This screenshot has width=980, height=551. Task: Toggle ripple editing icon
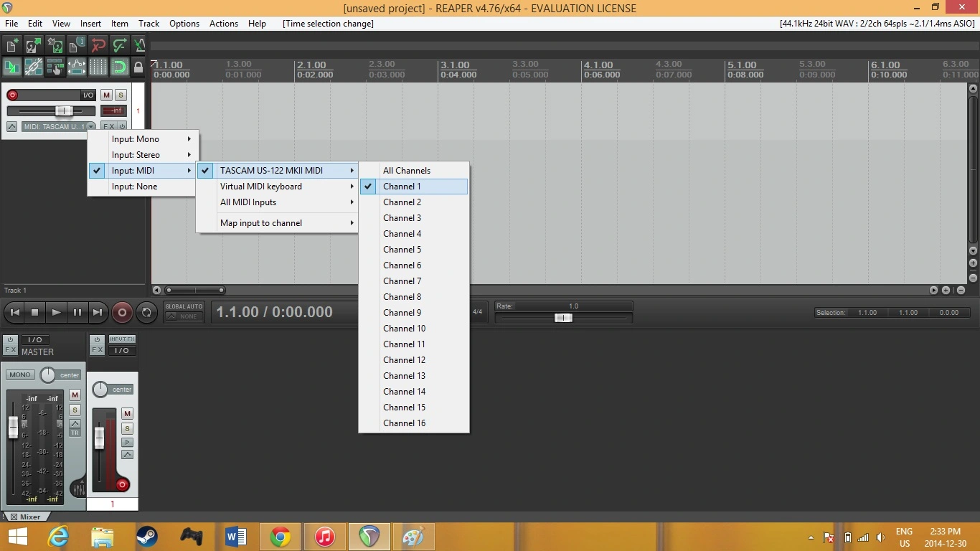click(x=55, y=67)
